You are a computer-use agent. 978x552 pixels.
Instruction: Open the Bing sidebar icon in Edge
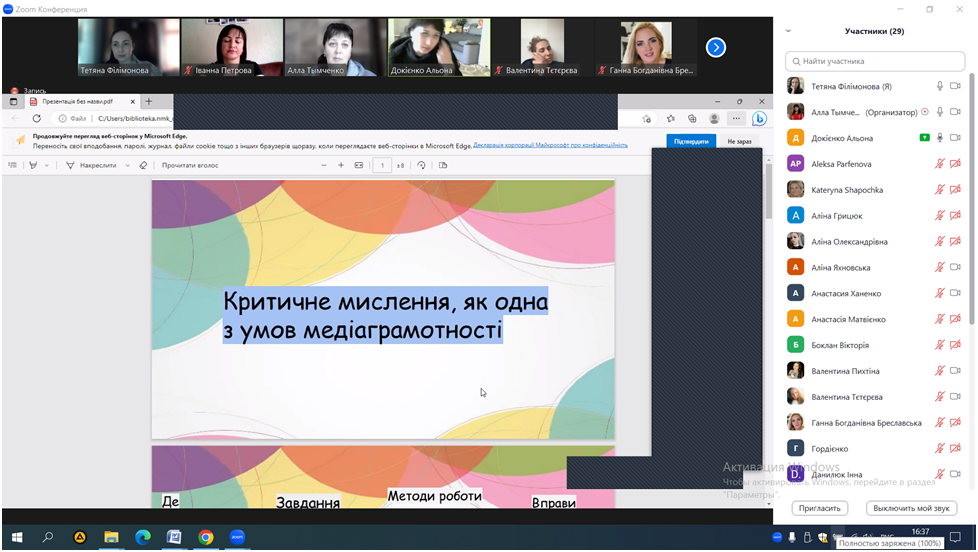[759, 118]
